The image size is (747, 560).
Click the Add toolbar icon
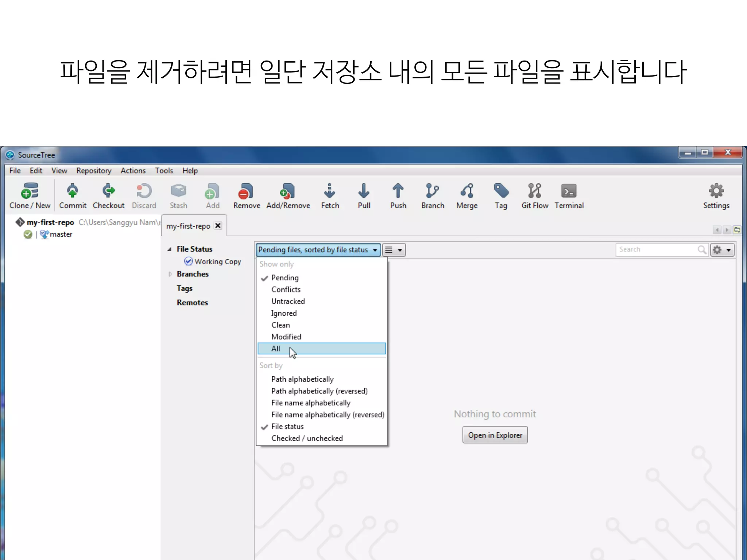[213, 196]
